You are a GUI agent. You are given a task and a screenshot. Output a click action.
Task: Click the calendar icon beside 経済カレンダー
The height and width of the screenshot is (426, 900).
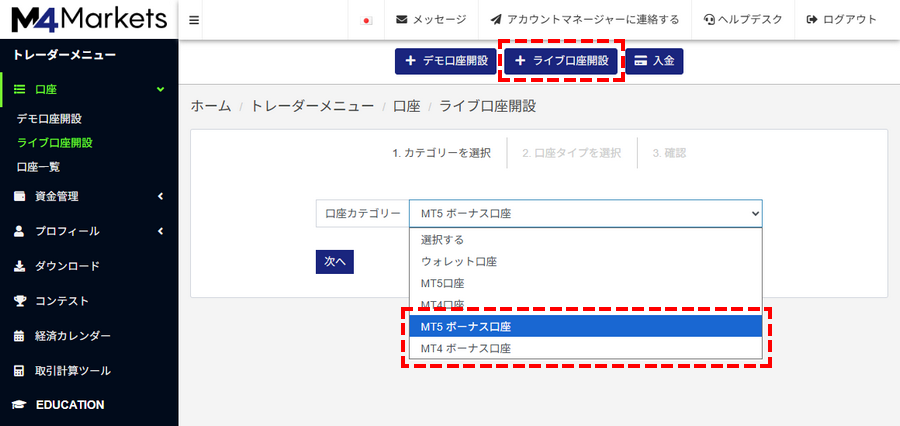[x=20, y=336]
